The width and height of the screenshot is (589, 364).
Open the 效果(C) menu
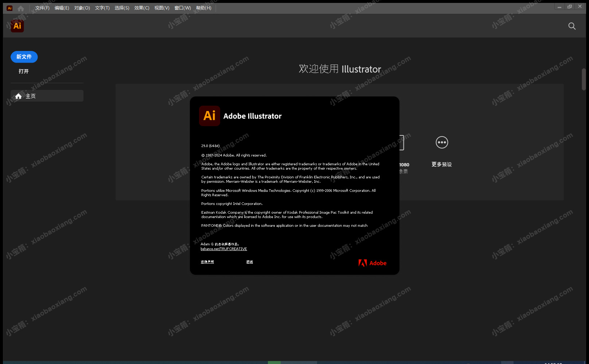142,8
